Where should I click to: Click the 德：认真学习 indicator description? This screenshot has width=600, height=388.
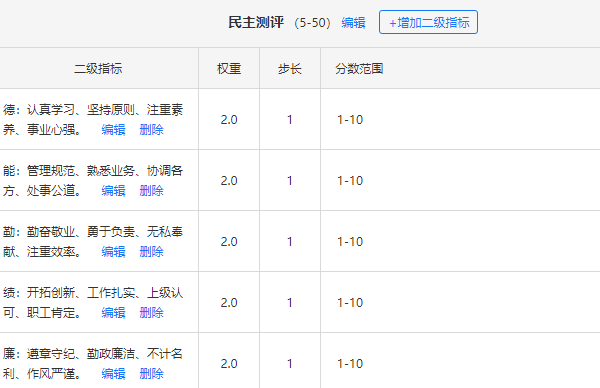coord(93,119)
